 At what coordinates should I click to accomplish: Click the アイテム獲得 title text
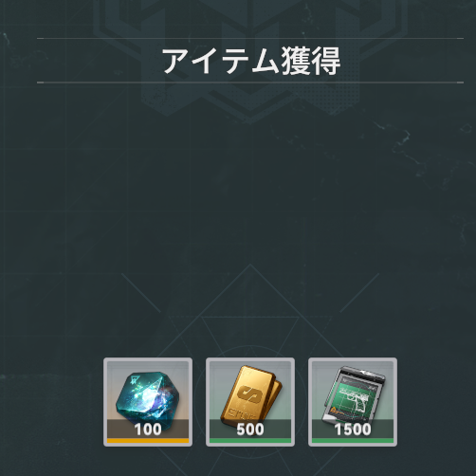coord(251,61)
